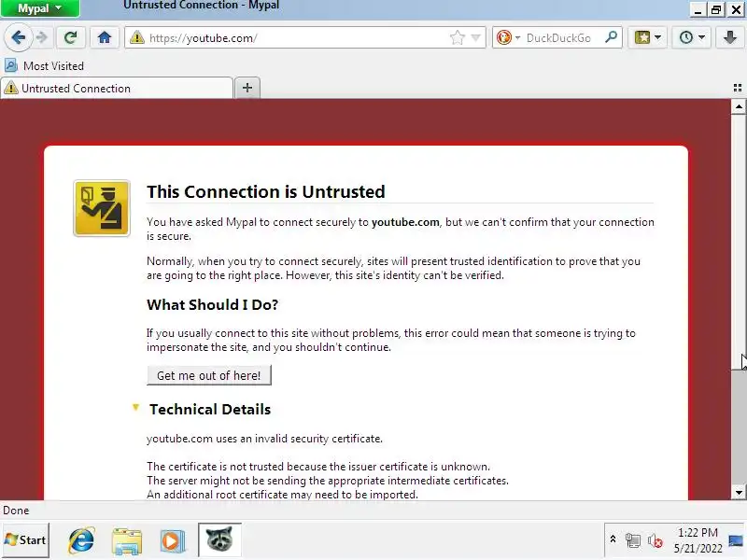The width and height of the screenshot is (747, 560).
Task: Bookmark this page with the star icon
Action: pyautogui.click(x=458, y=37)
